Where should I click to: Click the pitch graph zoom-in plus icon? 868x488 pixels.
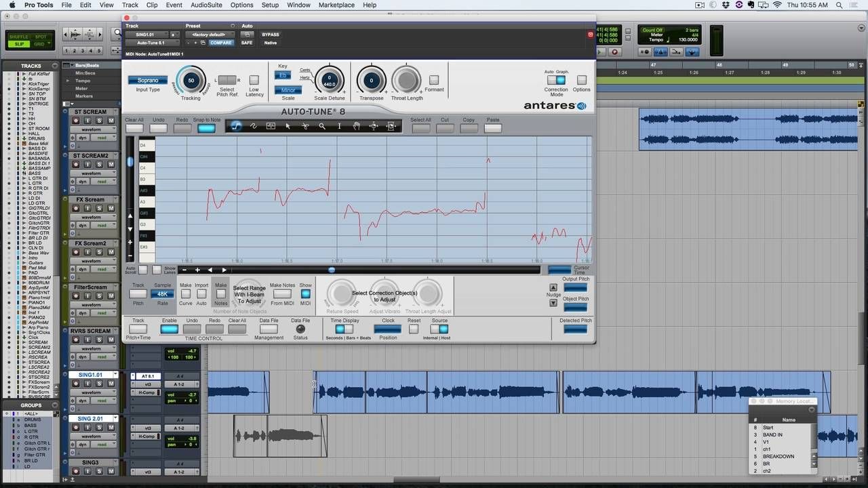pos(197,270)
